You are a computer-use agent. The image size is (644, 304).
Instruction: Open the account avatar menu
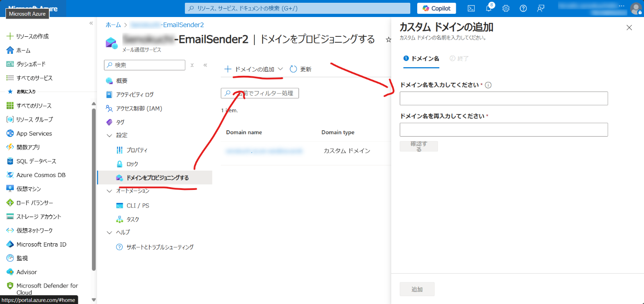click(x=635, y=9)
